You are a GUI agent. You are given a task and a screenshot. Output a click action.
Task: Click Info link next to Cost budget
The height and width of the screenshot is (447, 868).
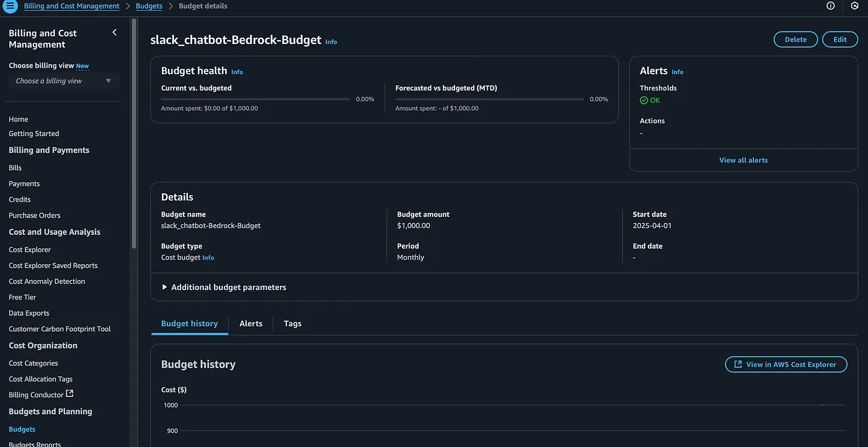[208, 258]
